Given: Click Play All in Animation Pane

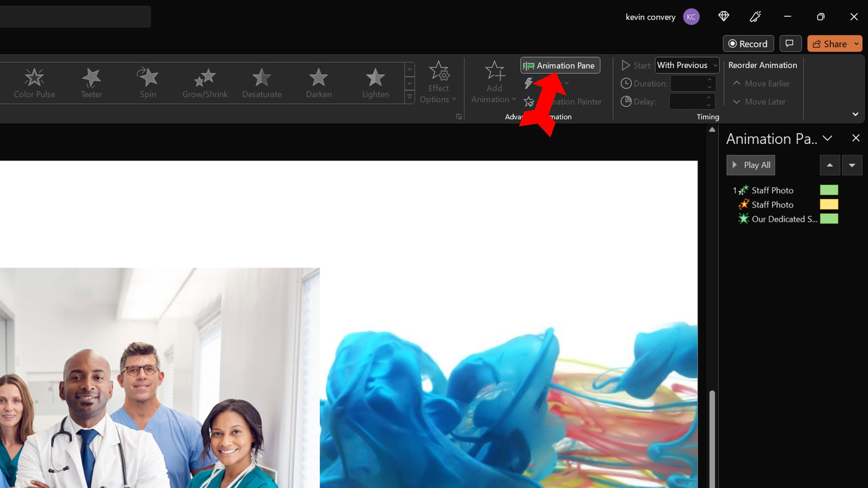Looking at the screenshot, I should click(x=751, y=165).
